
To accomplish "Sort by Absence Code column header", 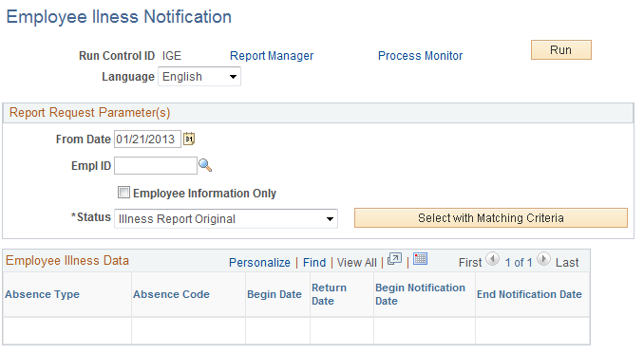I will click(171, 294).
